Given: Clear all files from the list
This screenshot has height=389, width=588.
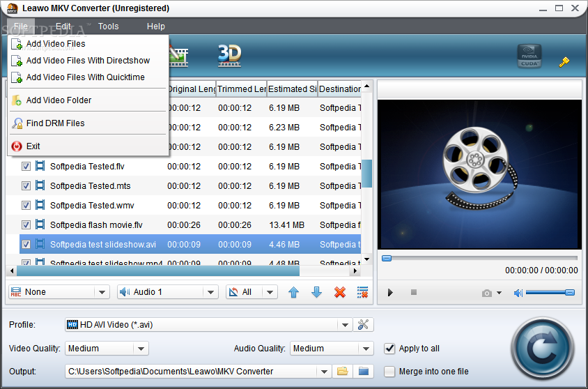Looking at the screenshot, I should tap(363, 292).
